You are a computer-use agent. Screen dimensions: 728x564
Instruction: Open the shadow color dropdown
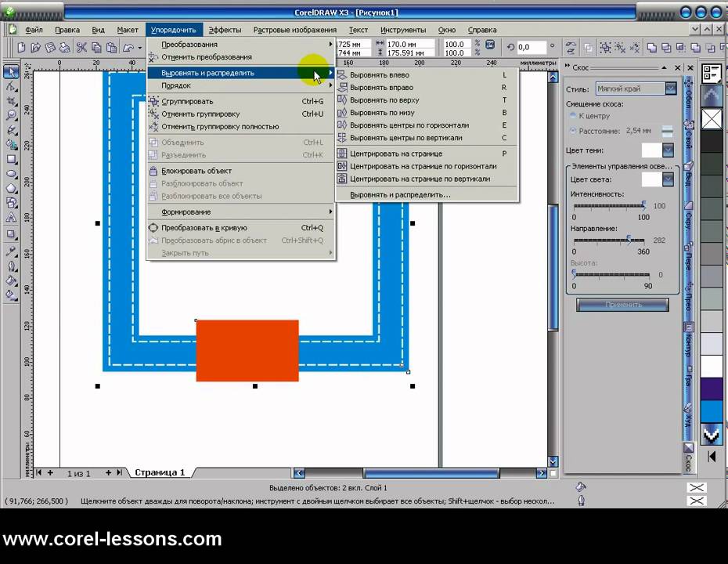(668, 150)
